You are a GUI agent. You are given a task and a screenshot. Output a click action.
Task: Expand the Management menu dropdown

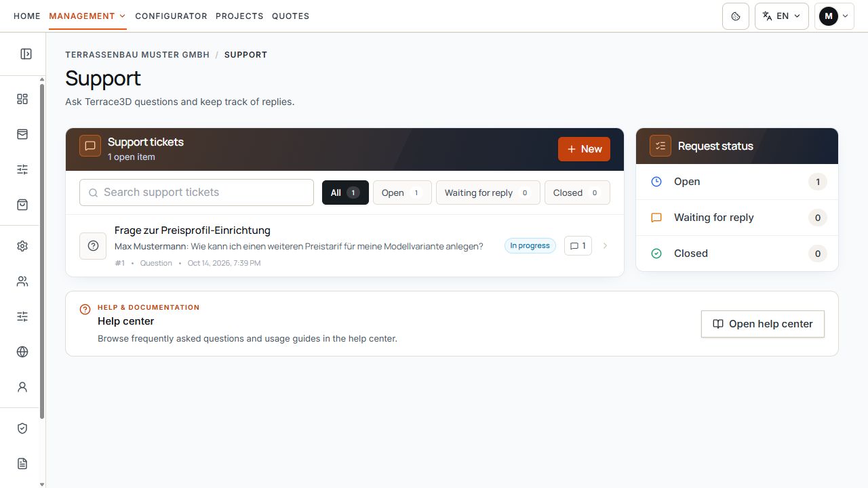pyautogui.click(x=87, y=16)
